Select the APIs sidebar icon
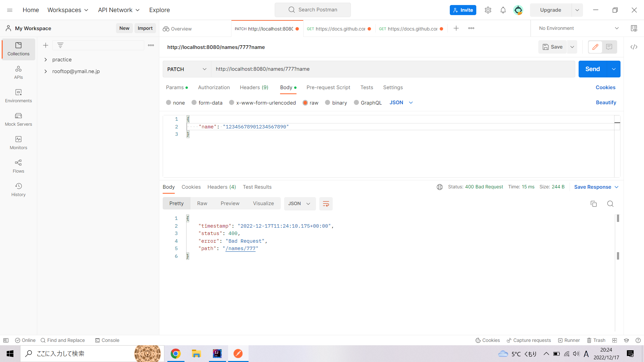Viewport: 644px width, 362px height. coord(18,72)
